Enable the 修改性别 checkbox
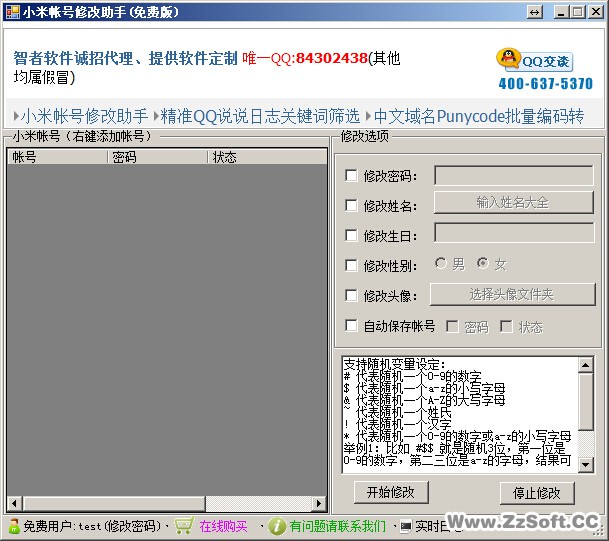This screenshot has width=609, height=541. point(351,266)
